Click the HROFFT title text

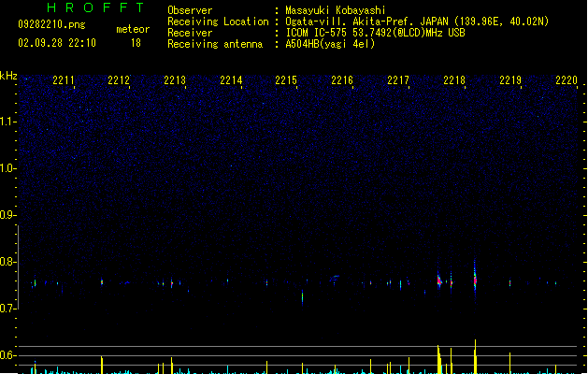95,7
